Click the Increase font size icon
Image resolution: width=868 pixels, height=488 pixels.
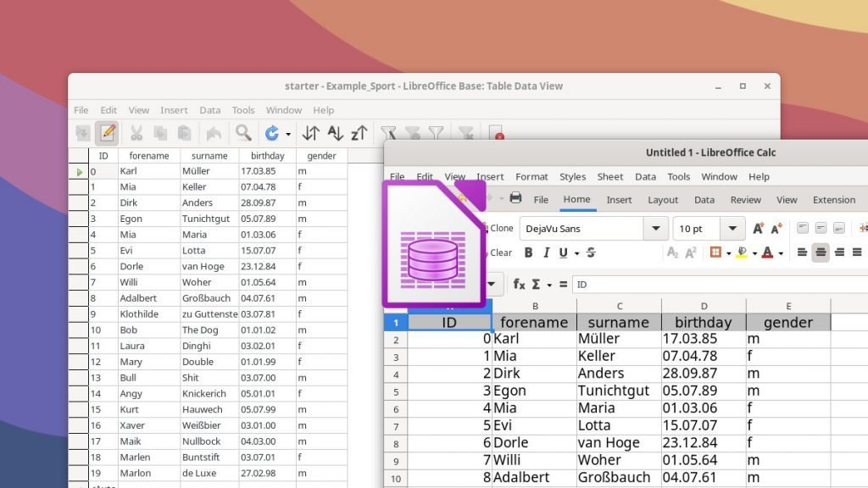point(758,228)
